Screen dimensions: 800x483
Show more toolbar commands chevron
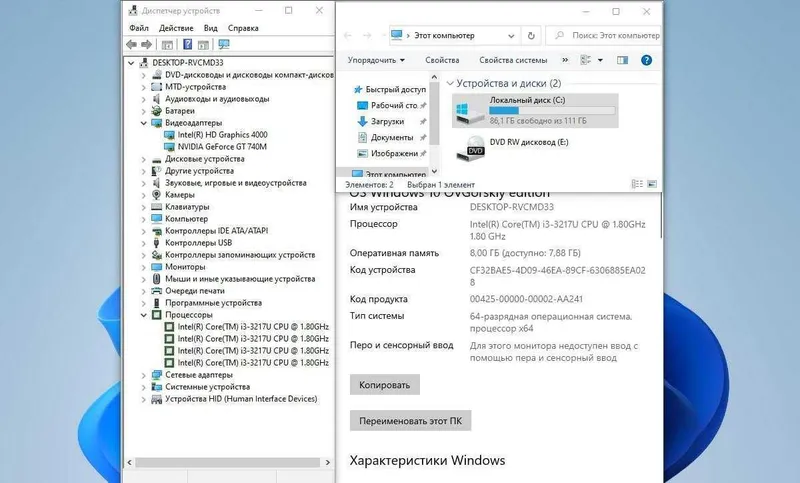(x=565, y=60)
